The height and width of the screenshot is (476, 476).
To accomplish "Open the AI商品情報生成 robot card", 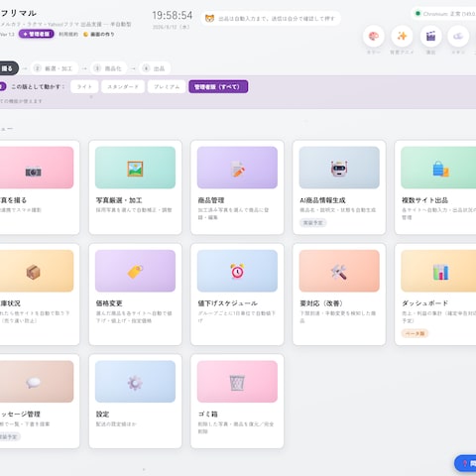I will click(339, 187).
